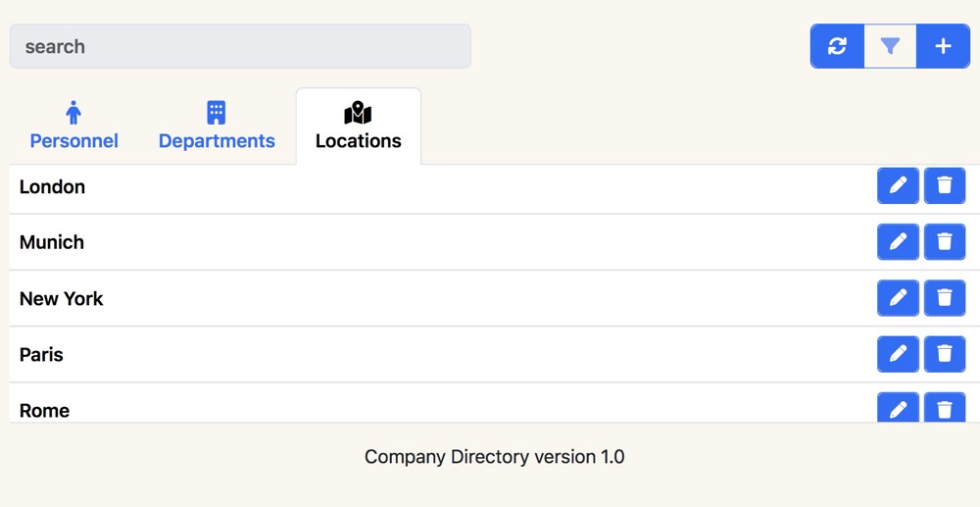The width and height of the screenshot is (980, 507).
Task: Click the refresh icon button
Action: tap(837, 46)
